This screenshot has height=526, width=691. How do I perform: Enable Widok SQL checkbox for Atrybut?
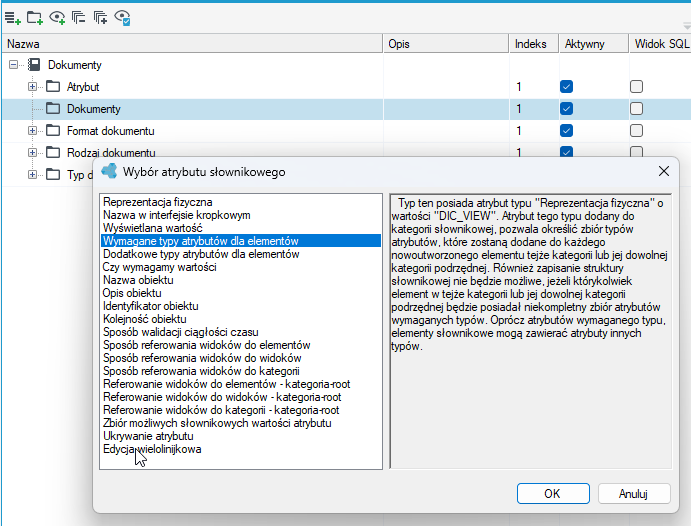pyautogui.click(x=636, y=86)
